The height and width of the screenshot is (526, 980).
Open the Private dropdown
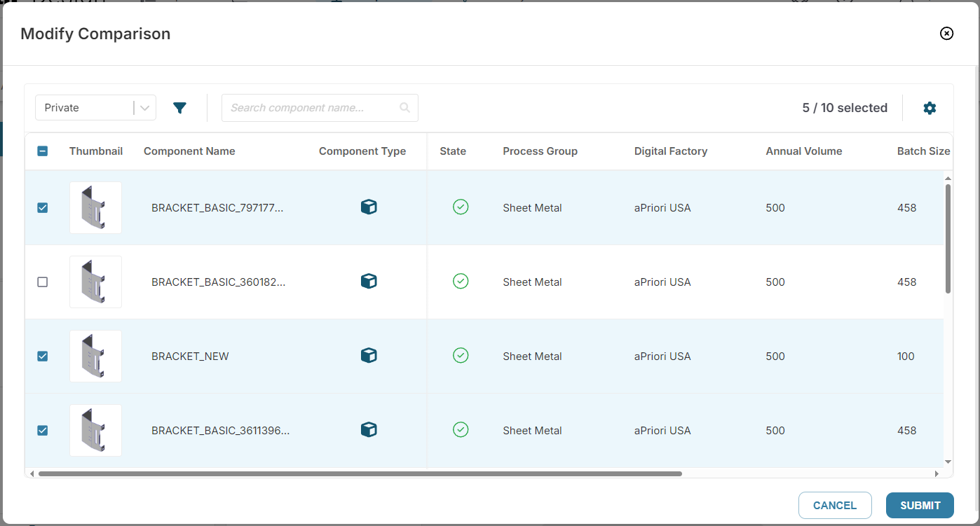(95, 108)
